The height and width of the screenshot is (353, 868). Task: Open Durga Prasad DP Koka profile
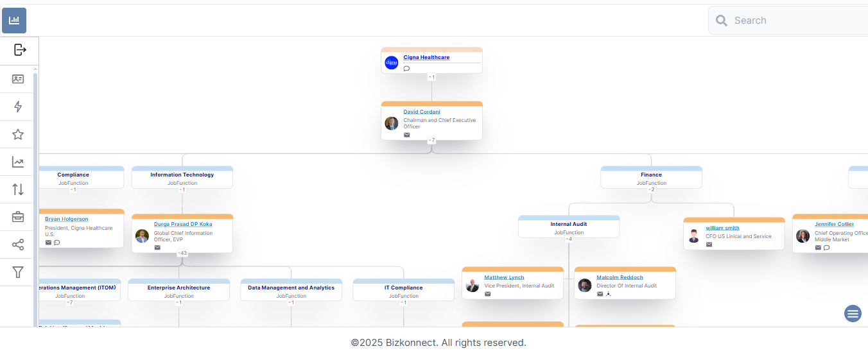[183, 224]
